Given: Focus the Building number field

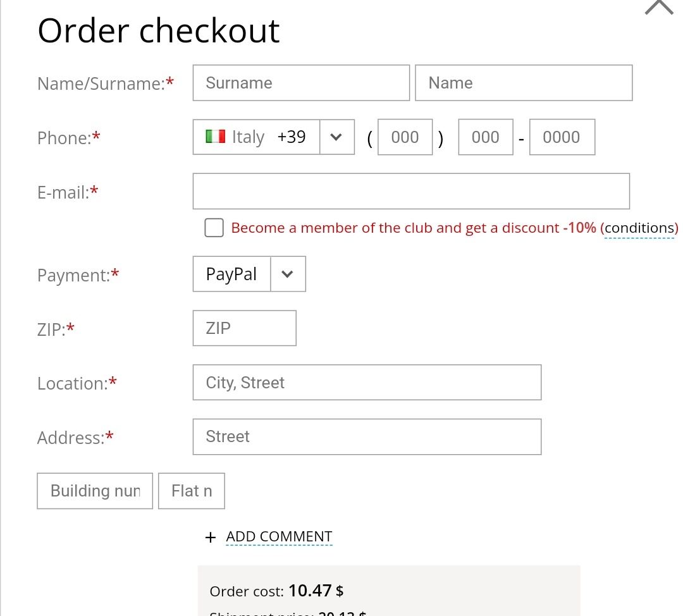Looking at the screenshot, I should click(x=95, y=491).
